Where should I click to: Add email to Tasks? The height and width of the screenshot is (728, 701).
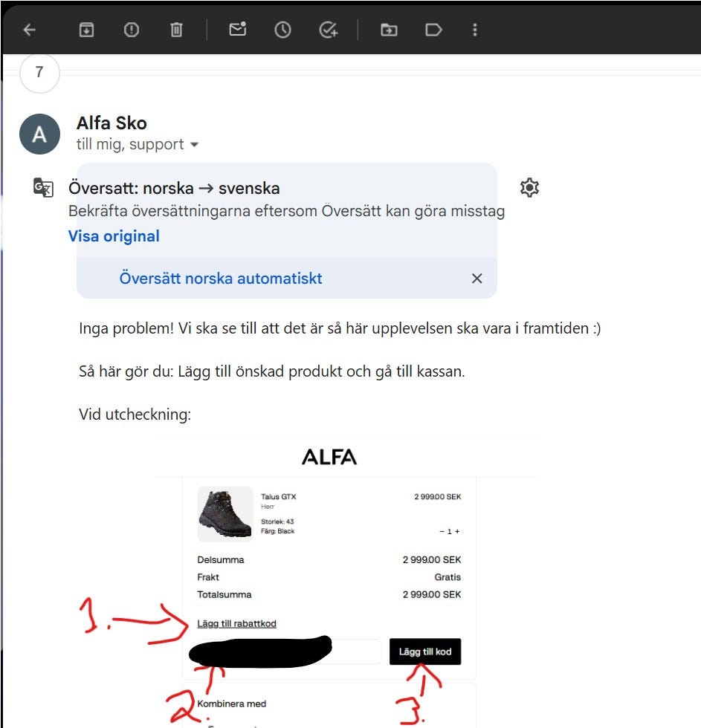[329, 30]
